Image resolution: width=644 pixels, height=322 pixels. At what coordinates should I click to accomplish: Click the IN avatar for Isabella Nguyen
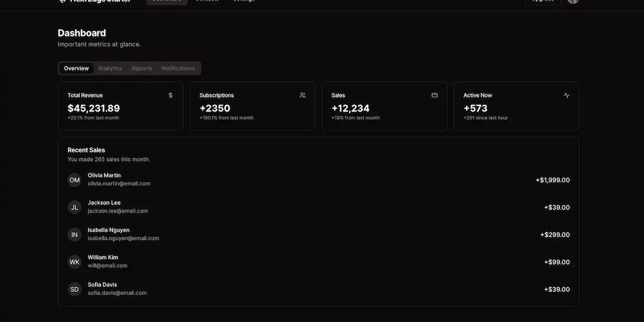pos(74,235)
